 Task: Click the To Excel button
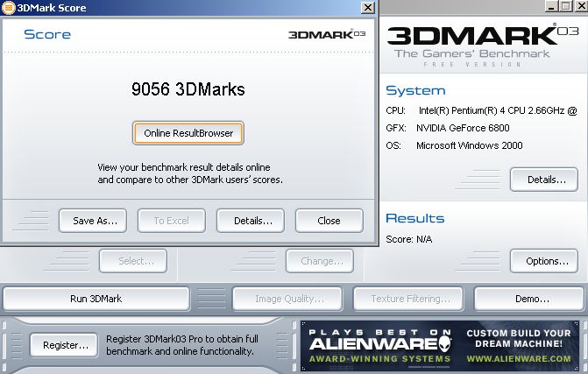click(x=172, y=221)
